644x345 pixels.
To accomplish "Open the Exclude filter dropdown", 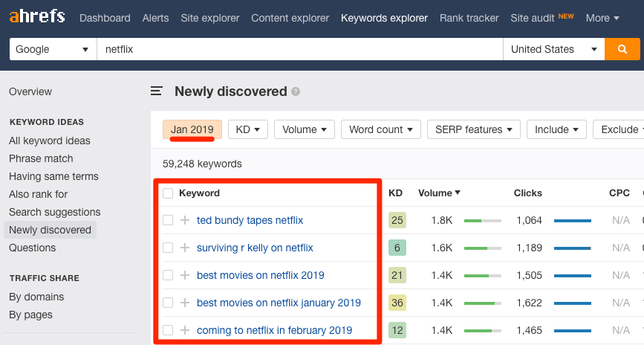I will (619, 129).
